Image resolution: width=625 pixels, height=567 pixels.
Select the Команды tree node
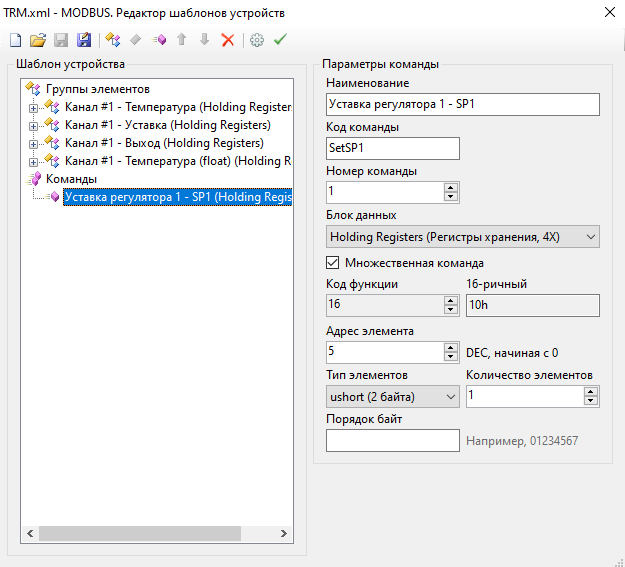71,179
